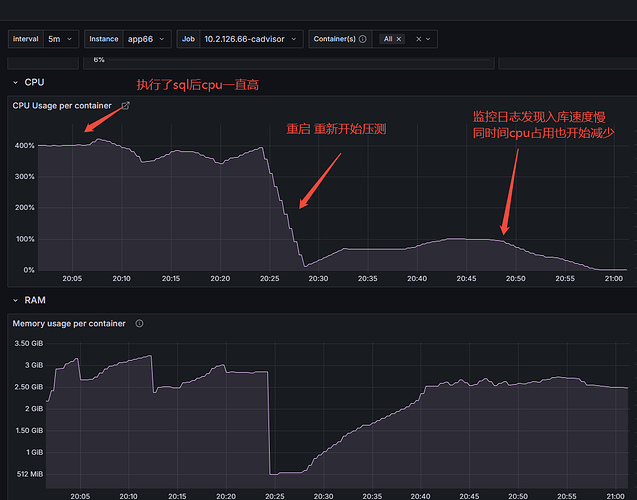Click the Memory usage per container title

point(69,323)
